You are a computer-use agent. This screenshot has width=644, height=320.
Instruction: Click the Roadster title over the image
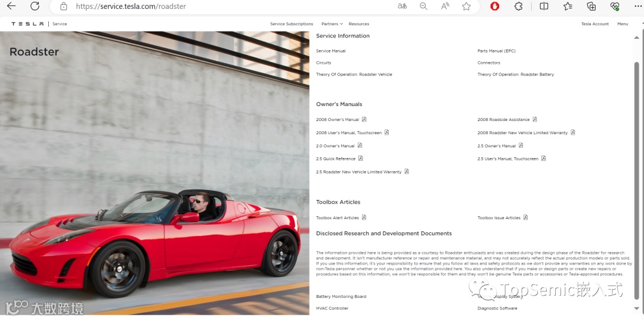(x=34, y=52)
